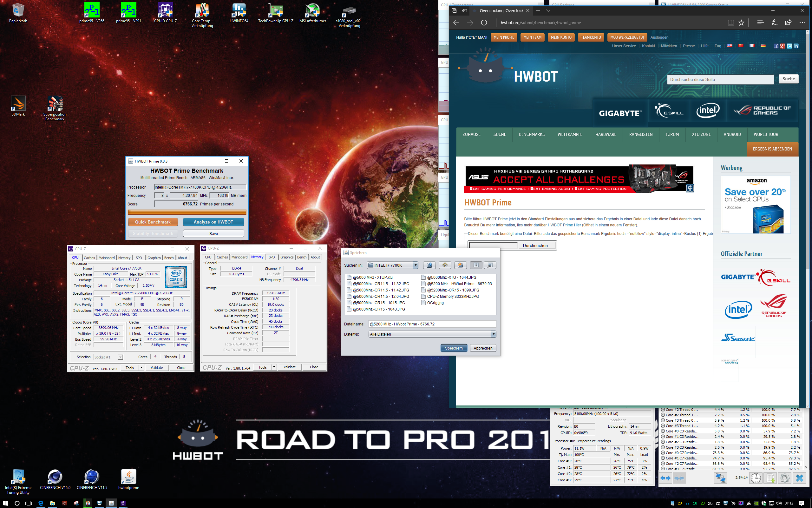
Task: Switch site language with the German flag
Action: coord(763,46)
